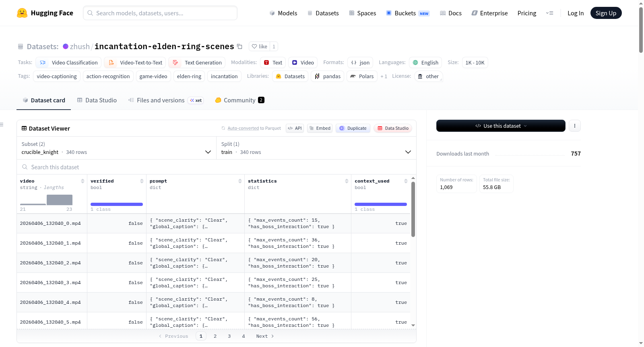Show the +1 more libraries
644x347 pixels.
pos(384,76)
